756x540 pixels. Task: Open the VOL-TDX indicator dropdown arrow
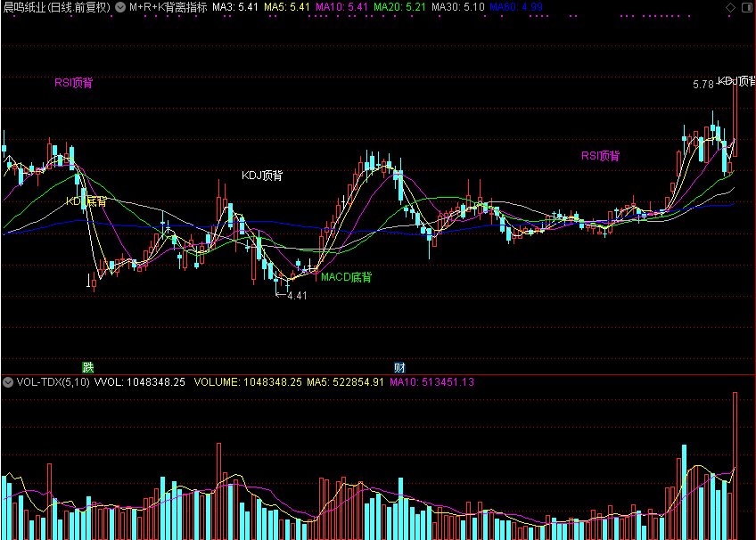click(x=8, y=382)
